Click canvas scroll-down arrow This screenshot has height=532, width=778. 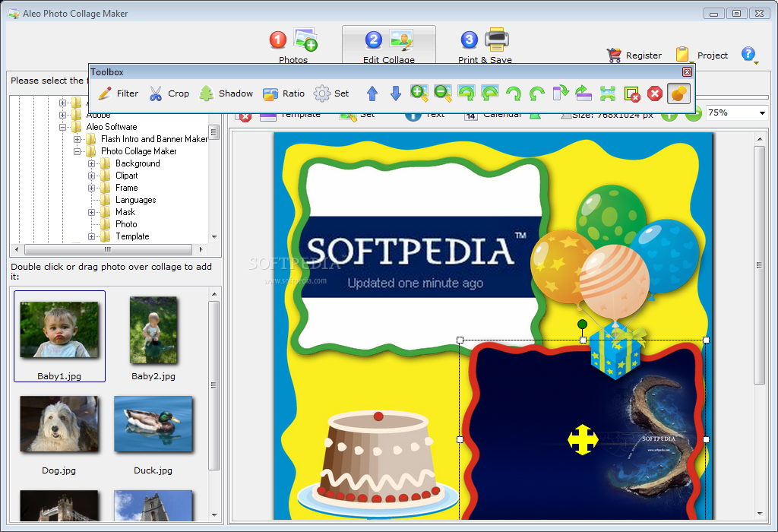759,514
